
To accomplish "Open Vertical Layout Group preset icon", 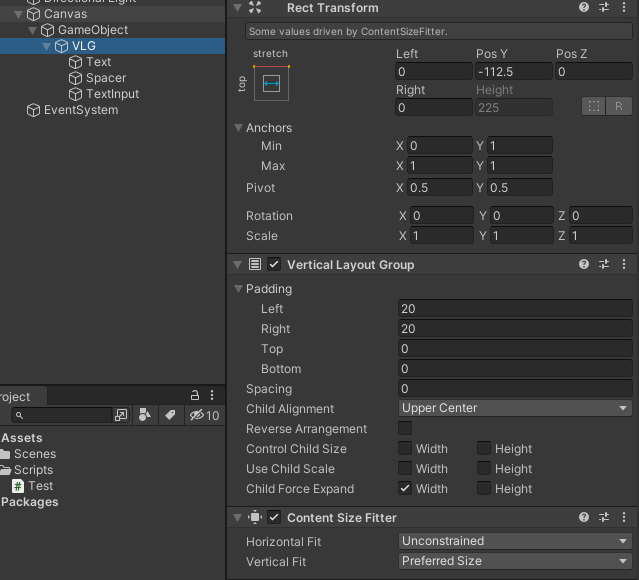I will pyautogui.click(x=604, y=264).
